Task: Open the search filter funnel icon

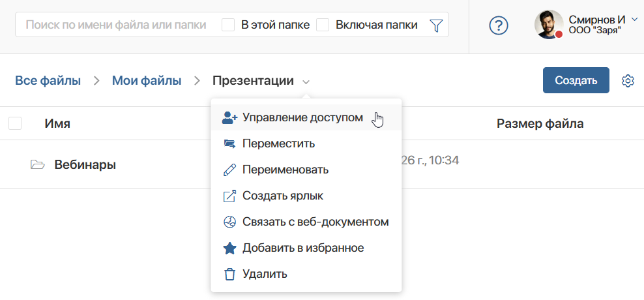Action: click(436, 25)
